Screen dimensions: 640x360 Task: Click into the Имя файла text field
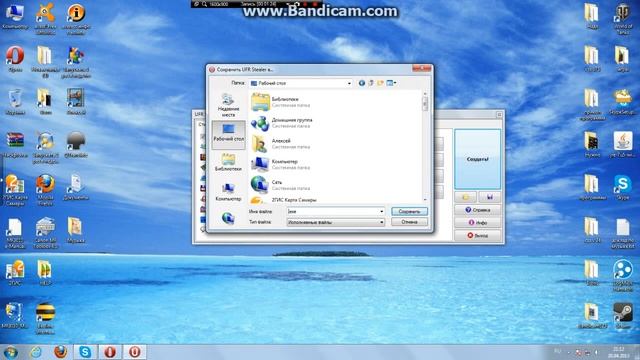(x=333, y=211)
